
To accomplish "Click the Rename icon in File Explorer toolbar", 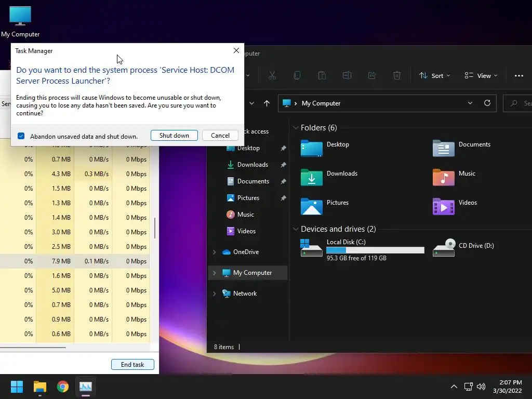I will [x=347, y=75].
